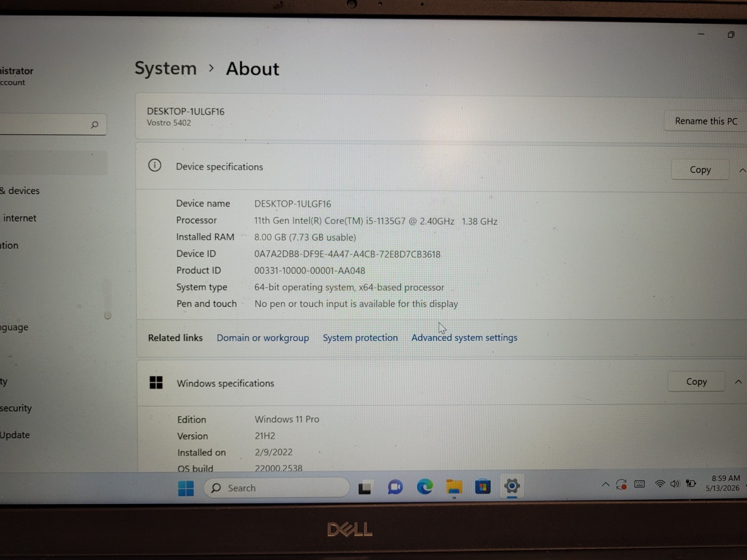Minimize the Settings window
Screen dimensions: 747x560
[x=701, y=34]
